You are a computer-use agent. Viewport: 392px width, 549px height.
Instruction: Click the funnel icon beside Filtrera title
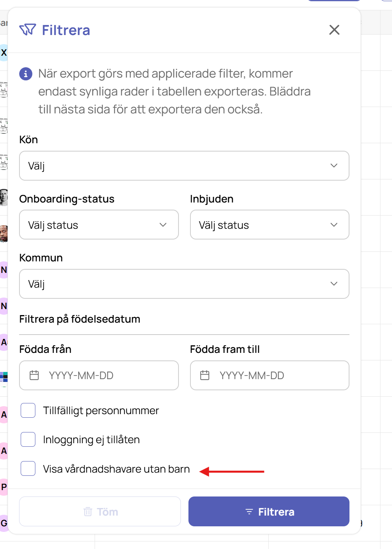[x=27, y=30]
